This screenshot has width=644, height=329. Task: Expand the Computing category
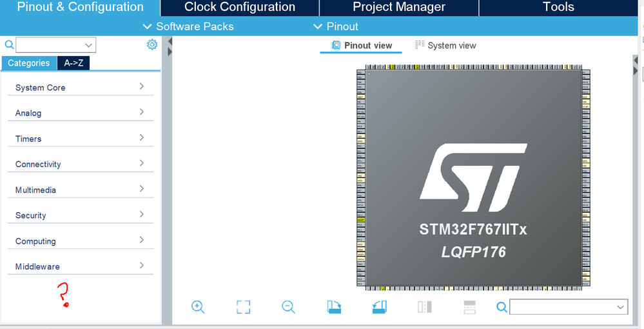pyautogui.click(x=81, y=241)
